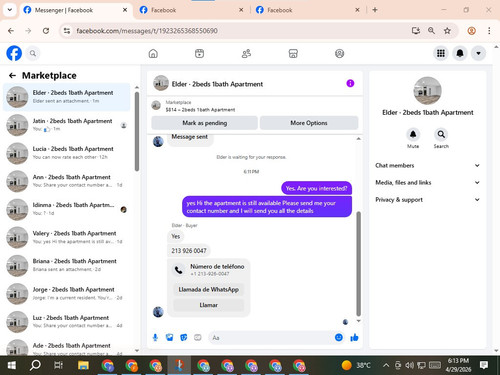Switch to Messenger | Facebook tab
This screenshot has width=500, height=375.
coord(75,10)
